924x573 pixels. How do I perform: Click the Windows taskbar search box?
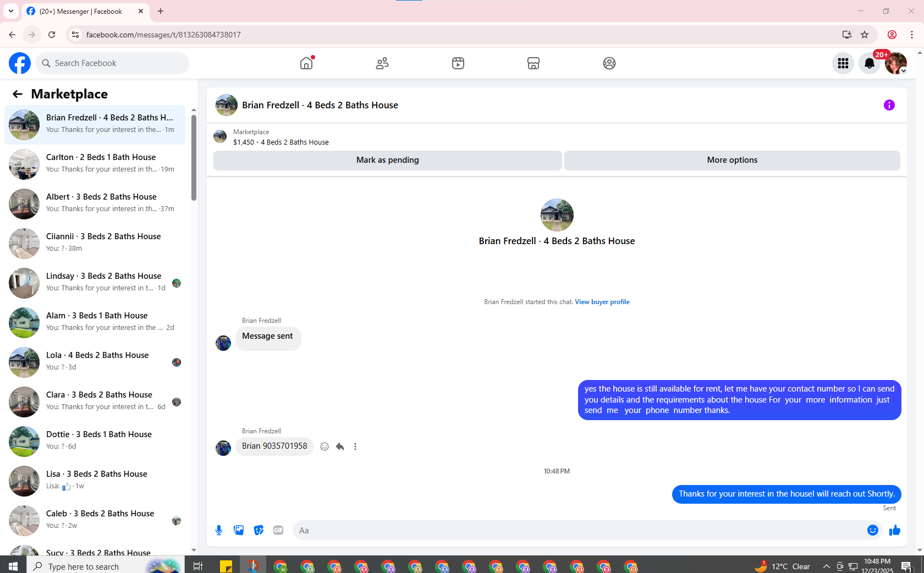click(105, 566)
